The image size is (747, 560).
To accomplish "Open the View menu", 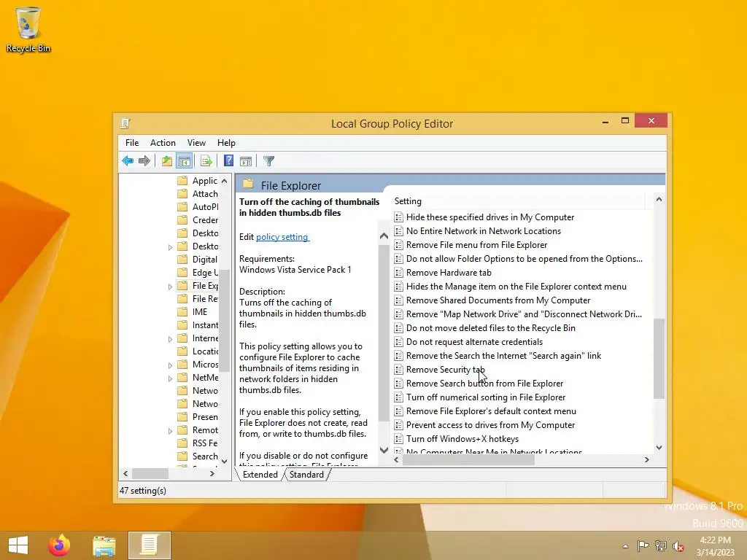I will pos(196,143).
